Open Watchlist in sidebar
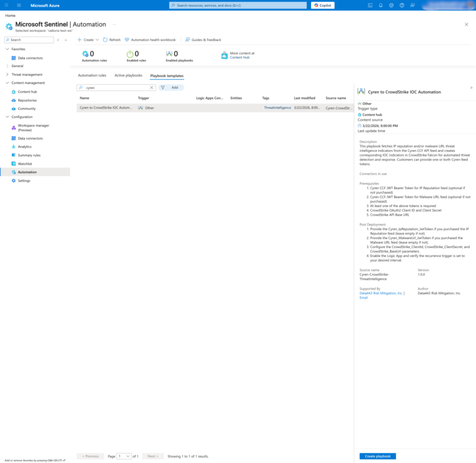This screenshot has width=476, height=463. point(25,164)
